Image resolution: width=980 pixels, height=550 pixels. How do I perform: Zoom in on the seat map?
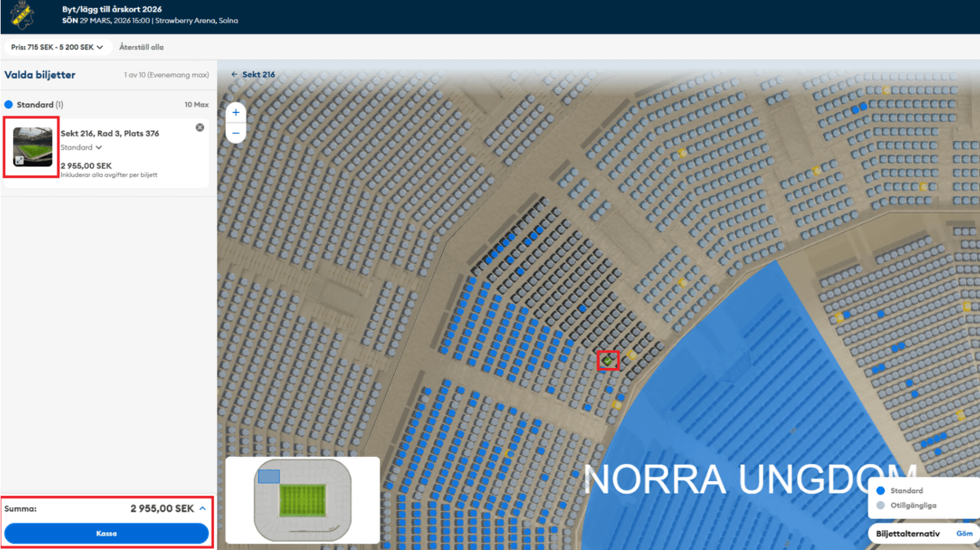click(x=236, y=112)
